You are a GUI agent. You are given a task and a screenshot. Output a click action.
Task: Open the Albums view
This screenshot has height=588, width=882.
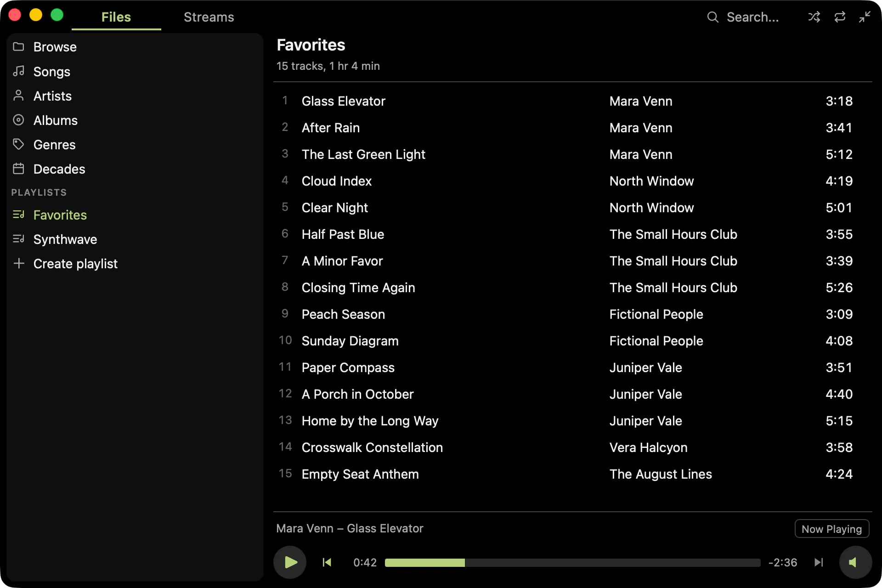click(135, 120)
